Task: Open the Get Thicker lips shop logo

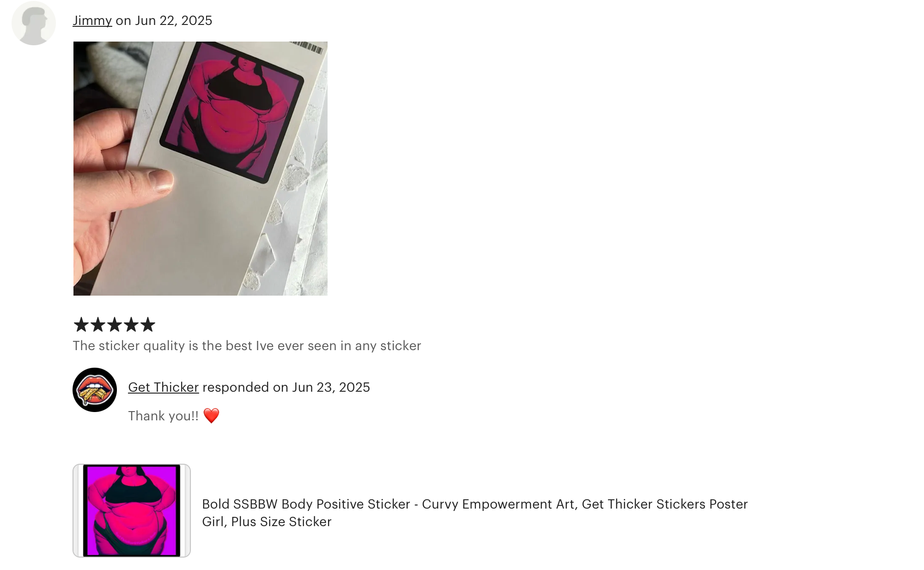Action: (95, 390)
